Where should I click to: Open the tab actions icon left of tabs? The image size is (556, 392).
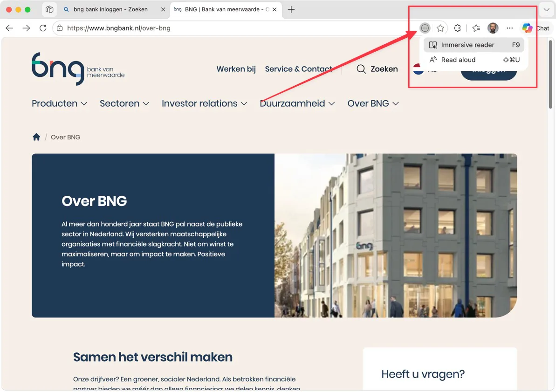pos(49,10)
